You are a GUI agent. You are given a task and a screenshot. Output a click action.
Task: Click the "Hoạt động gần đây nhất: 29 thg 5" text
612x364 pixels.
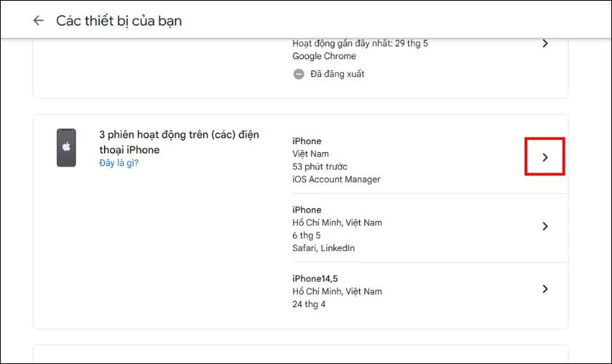click(x=360, y=43)
